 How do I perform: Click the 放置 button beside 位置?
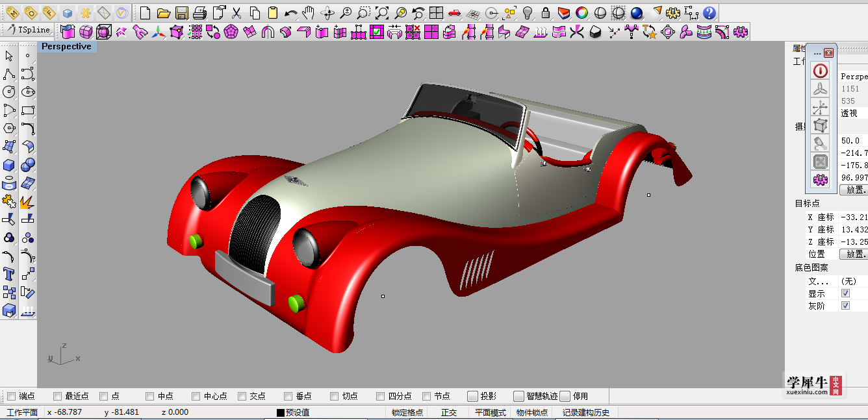(x=854, y=254)
